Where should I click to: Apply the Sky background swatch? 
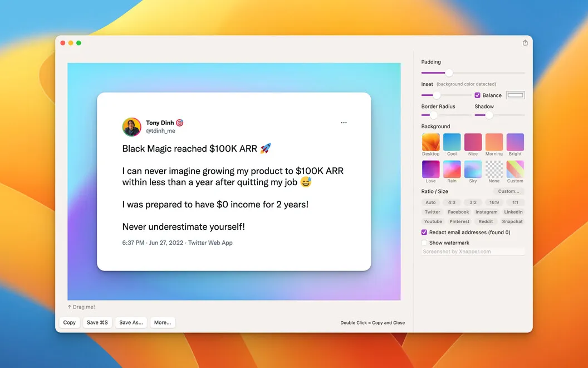[x=473, y=169]
